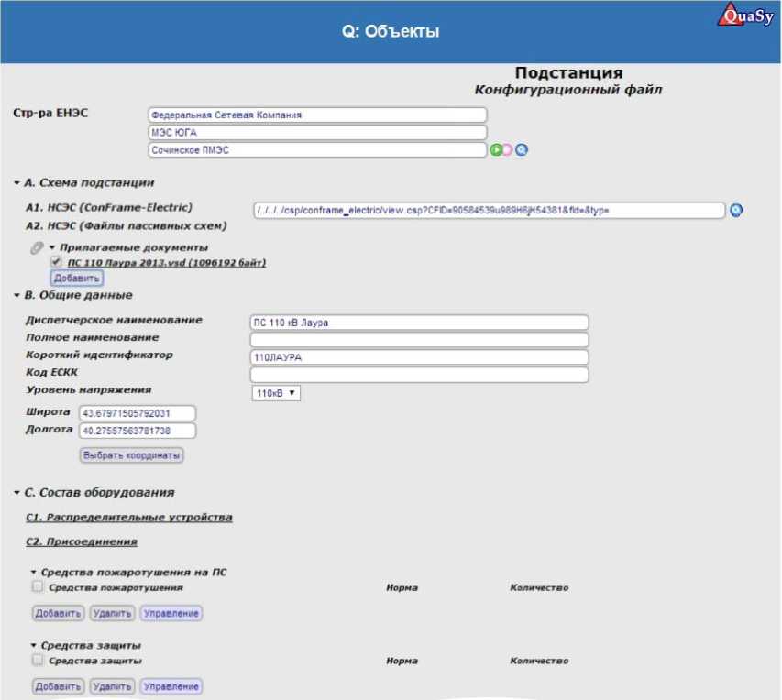Click the Стр-ра ЕНЭС label
The image size is (782, 700).
tap(50, 114)
